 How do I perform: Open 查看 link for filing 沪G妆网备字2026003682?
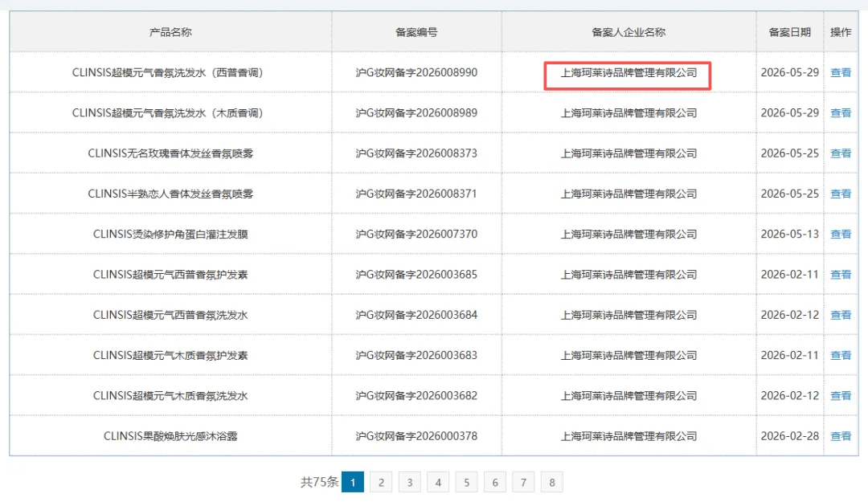pyautogui.click(x=841, y=396)
